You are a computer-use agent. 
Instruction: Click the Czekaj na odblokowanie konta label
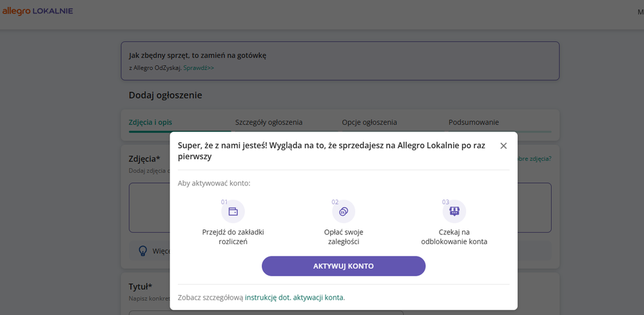[x=454, y=236]
